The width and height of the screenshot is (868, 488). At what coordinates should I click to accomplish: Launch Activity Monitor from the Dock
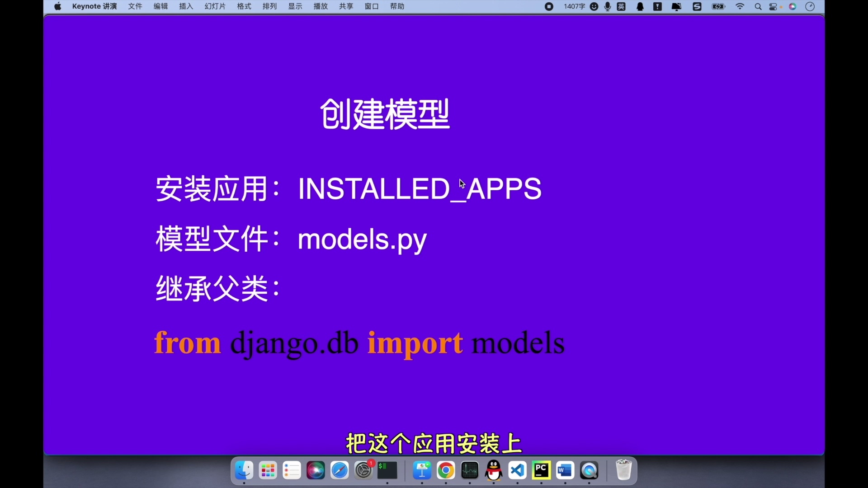point(470,471)
